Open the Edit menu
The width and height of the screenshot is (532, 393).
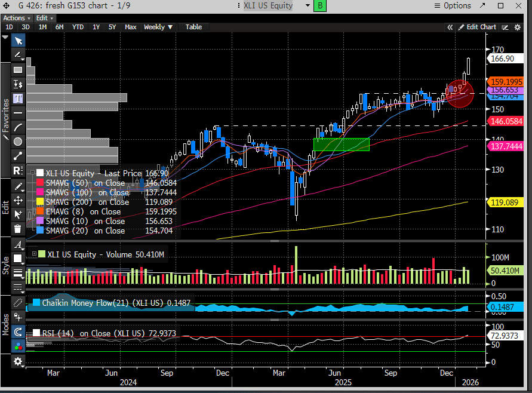44,18
